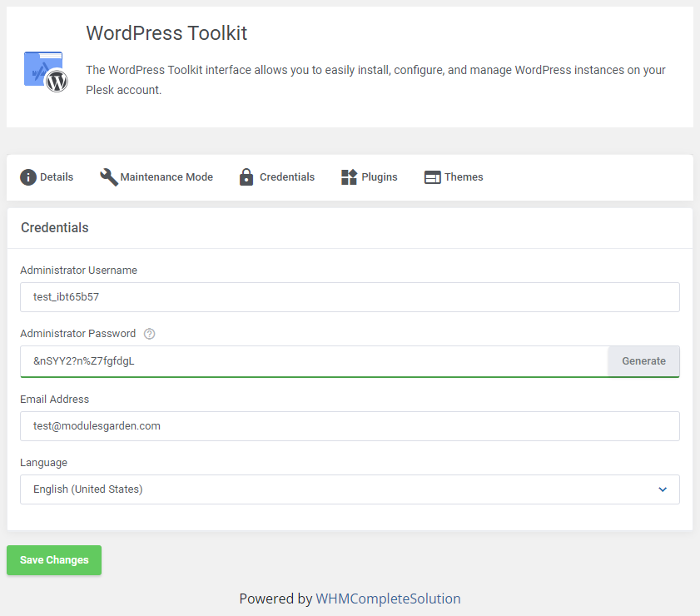The height and width of the screenshot is (616, 700).
Task: Click the Administrator Password help icon
Action: [x=150, y=334]
